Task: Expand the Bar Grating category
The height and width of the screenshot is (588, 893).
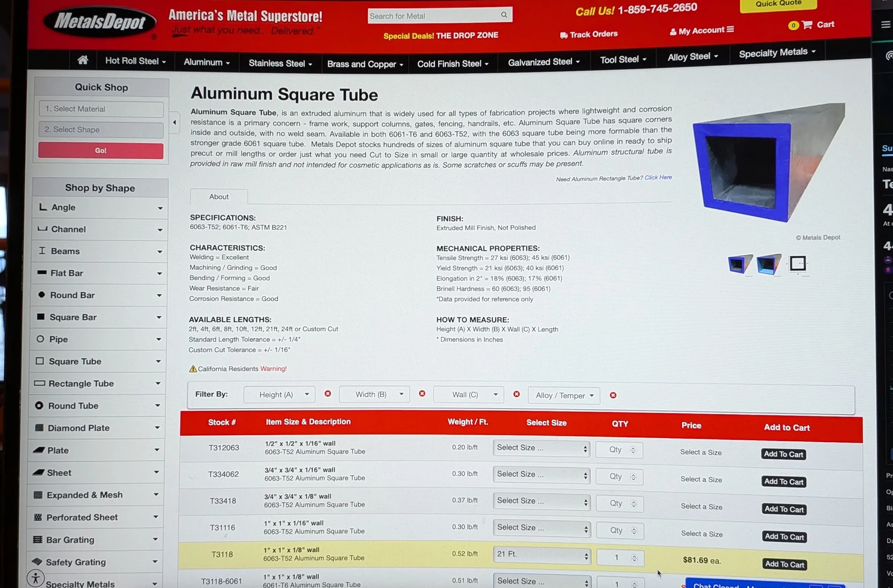Action: [x=95, y=540]
